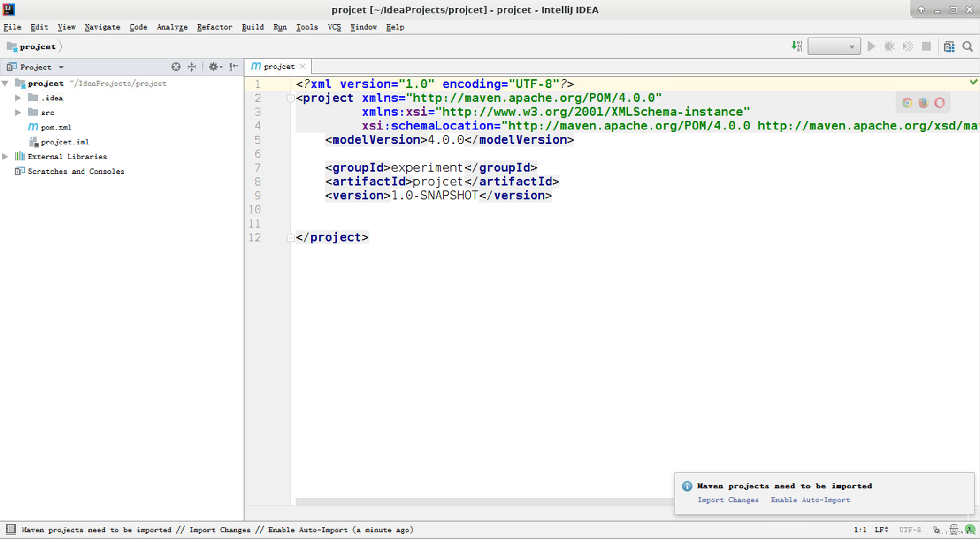This screenshot has height=539, width=980.
Task: Hide the Project tool window
Action: (x=234, y=67)
